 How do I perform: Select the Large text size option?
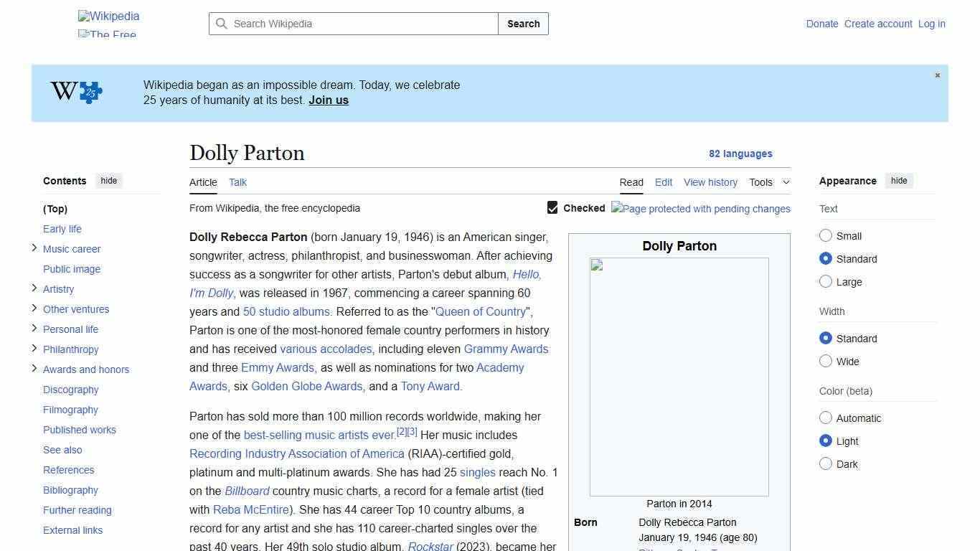coord(826,281)
